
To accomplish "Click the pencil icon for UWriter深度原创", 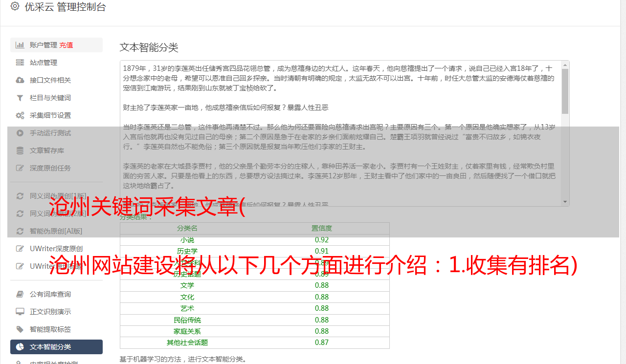I will tap(20, 249).
